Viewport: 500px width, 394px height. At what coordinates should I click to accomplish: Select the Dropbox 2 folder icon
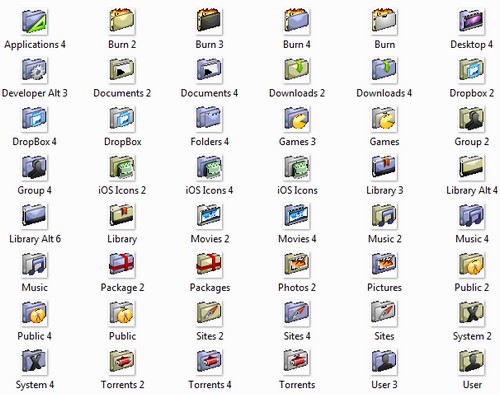471,70
